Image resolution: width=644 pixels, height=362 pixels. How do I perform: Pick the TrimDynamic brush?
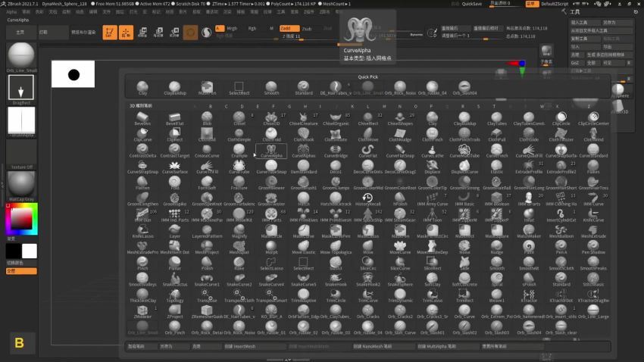click(400, 295)
